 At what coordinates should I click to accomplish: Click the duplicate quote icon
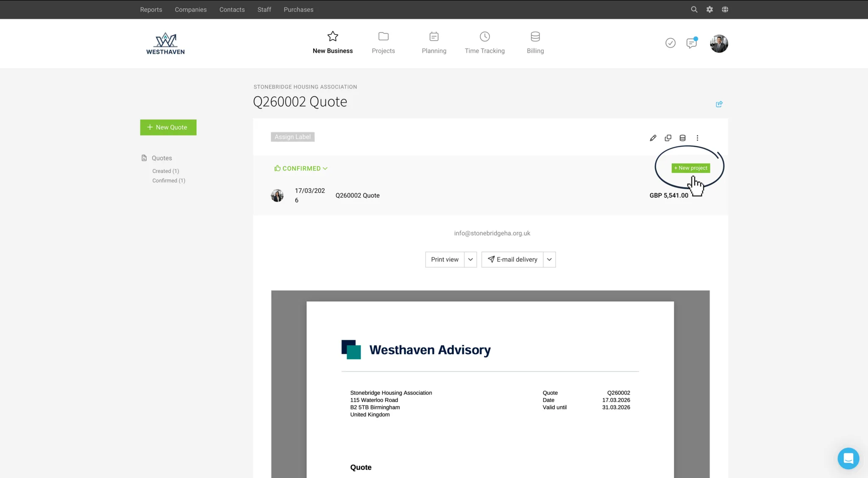(668, 138)
